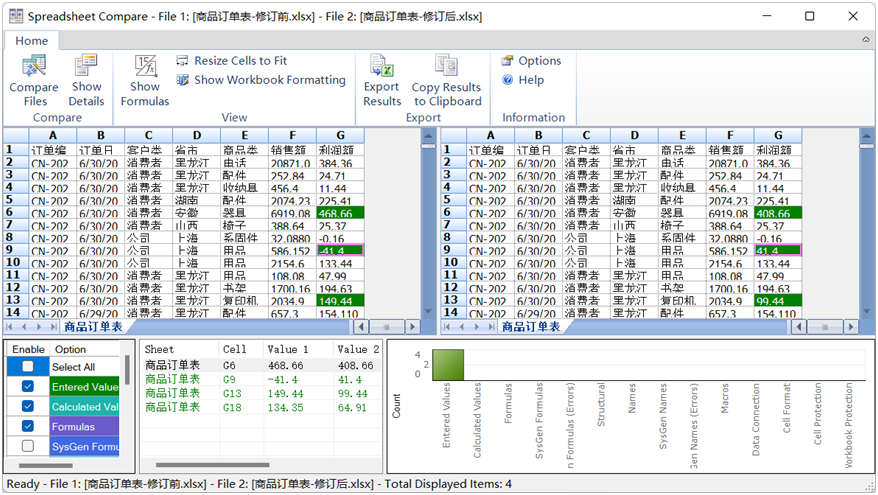Screen dimensions: 878x495
Task: Open Help from the Information group
Action: click(523, 80)
